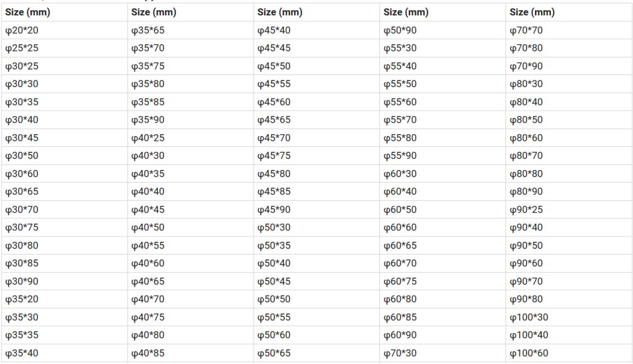The width and height of the screenshot is (633, 364).
Task: Select the φ70*70 size cell
Action: [x=569, y=30]
